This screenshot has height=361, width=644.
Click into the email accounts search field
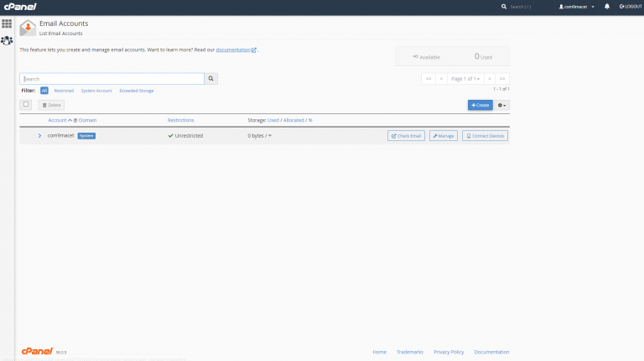112,79
